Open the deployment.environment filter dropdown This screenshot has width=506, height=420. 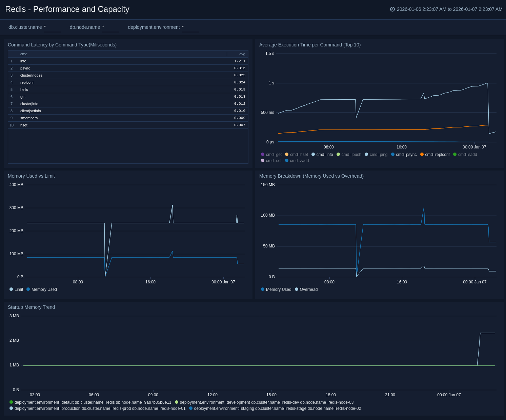(x=190, y=27)
